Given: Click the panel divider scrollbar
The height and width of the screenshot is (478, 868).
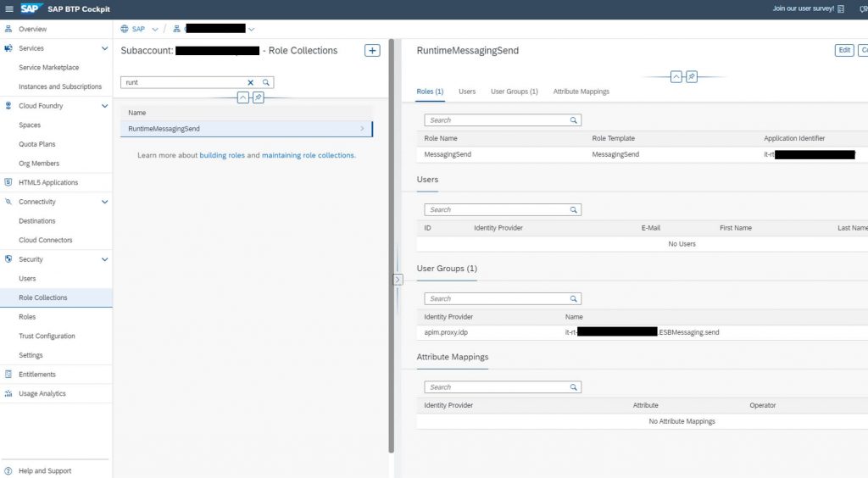Looking at the screenshot, I should click(x=392, y=246).
